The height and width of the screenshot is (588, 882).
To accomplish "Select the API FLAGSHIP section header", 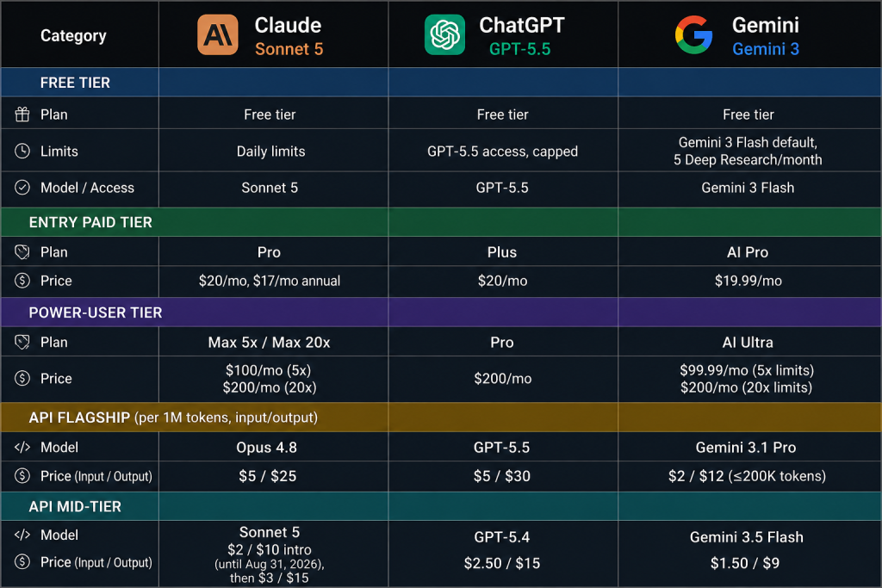I will click(441, 417).
